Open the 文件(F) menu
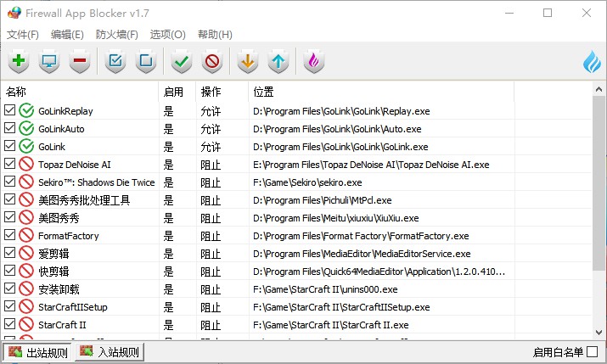This screenshot has height=364, width=607. point(22,35)
